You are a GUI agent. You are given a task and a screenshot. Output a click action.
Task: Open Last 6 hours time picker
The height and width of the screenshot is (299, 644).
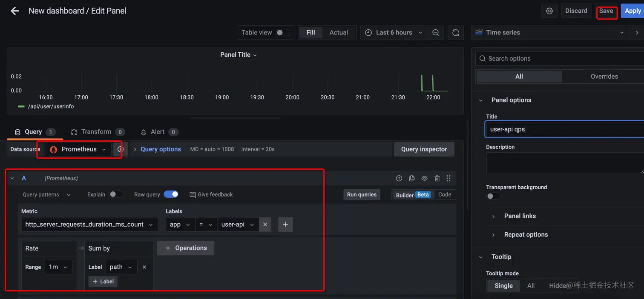coord(394,33)
